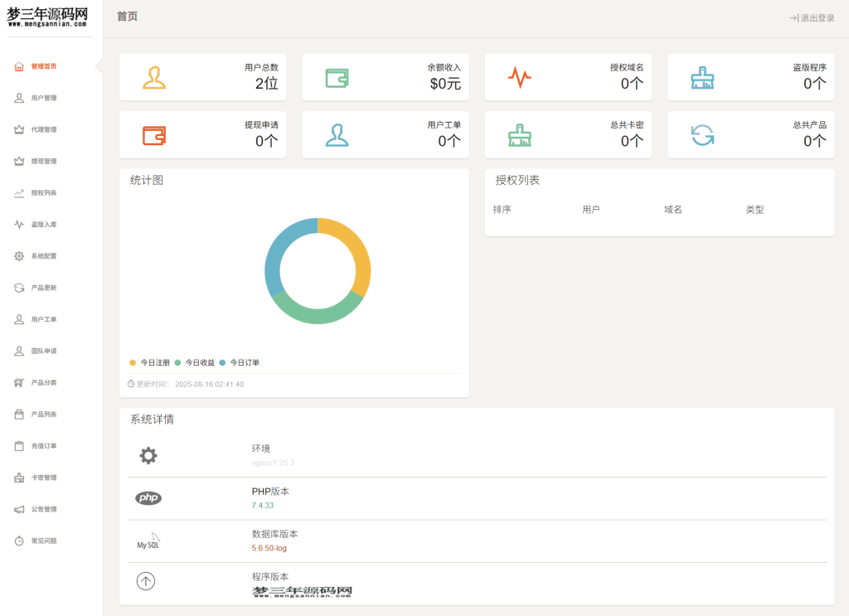
Task: Click the refresh icon on 总共产品 card
Action: (701, 134)
